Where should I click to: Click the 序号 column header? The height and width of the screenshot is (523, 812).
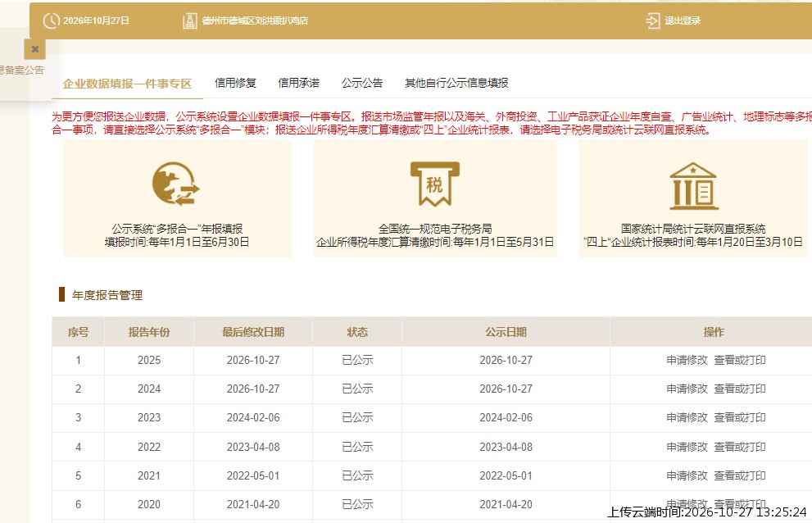[78, 332]
